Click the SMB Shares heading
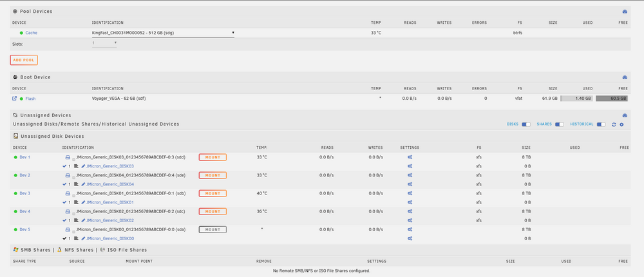644x277 pixels. click(x=35, y=250)
